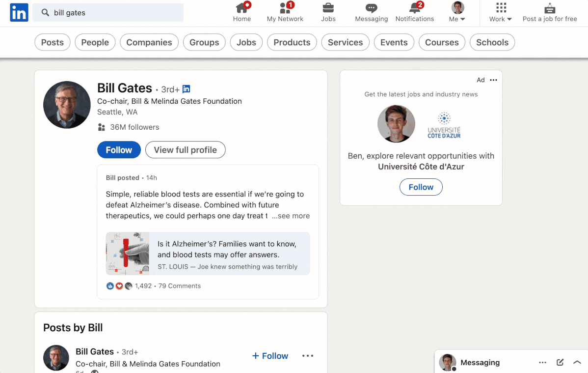588x373 pixels.
Task: Click the bill gates search field
Action: pyautogui.click(x=108, y=12)
